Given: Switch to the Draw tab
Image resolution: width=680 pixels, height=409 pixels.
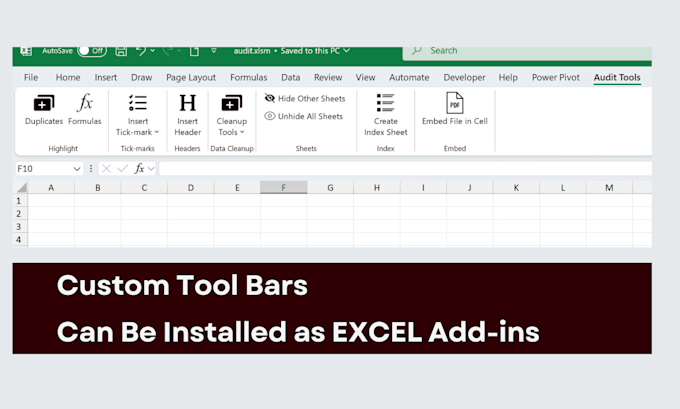Looking at the screenshot, I should point(141,77).
